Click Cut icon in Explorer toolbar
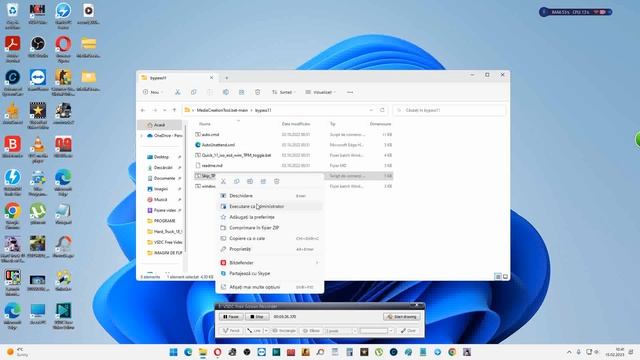The image size is (640, 360). (x=178, y=92)
